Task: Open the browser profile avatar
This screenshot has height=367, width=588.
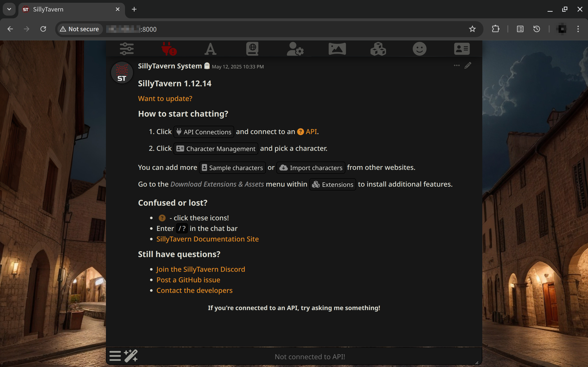Action: [562, 29]
